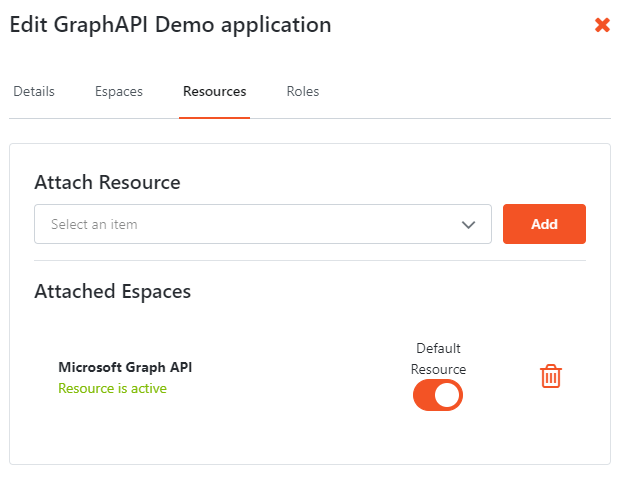
Task: Switch to the Details tab
Action: pos(34,92)
